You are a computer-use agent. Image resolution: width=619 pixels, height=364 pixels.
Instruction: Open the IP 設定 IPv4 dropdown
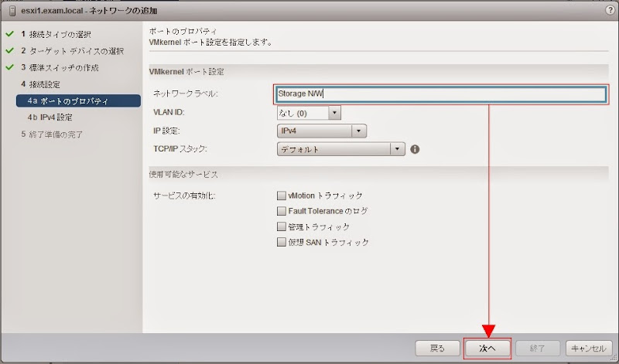click(322, 131)
